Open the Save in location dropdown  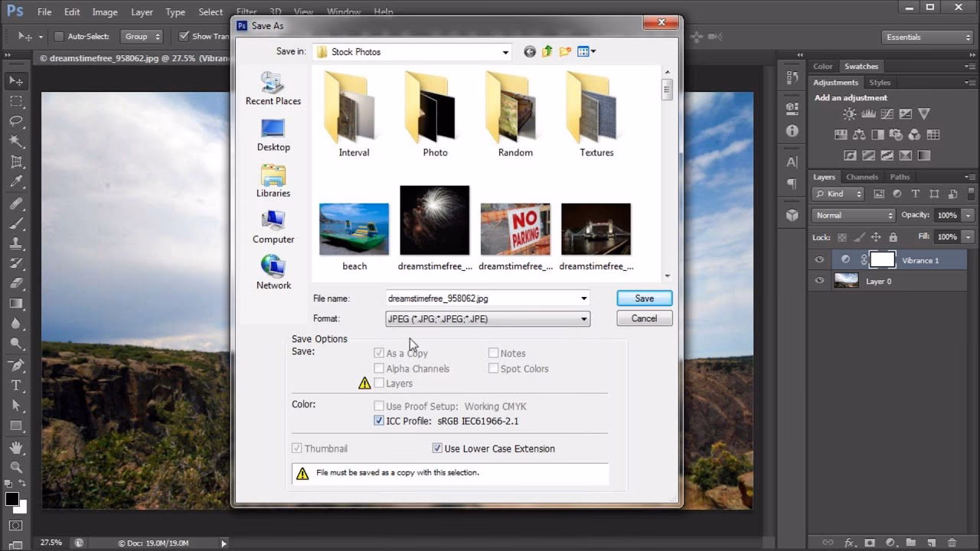coord(505,51)
